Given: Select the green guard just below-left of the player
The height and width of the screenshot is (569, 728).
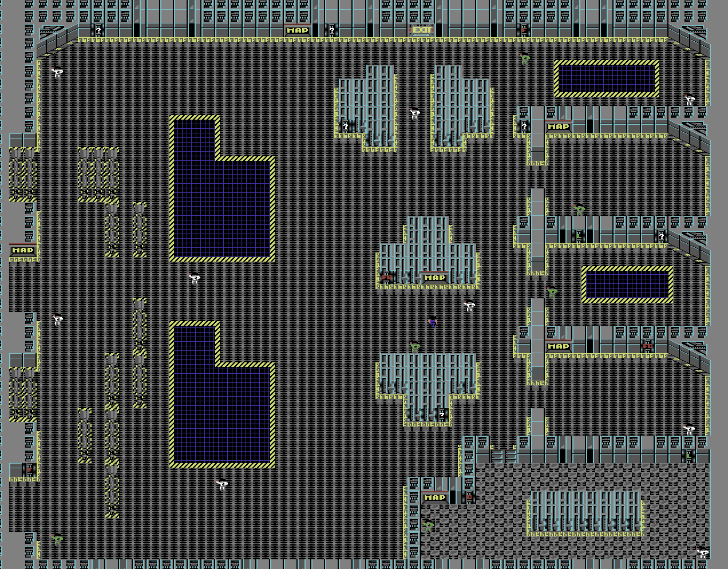Looking at the screenshot, I should pos(415,346).
